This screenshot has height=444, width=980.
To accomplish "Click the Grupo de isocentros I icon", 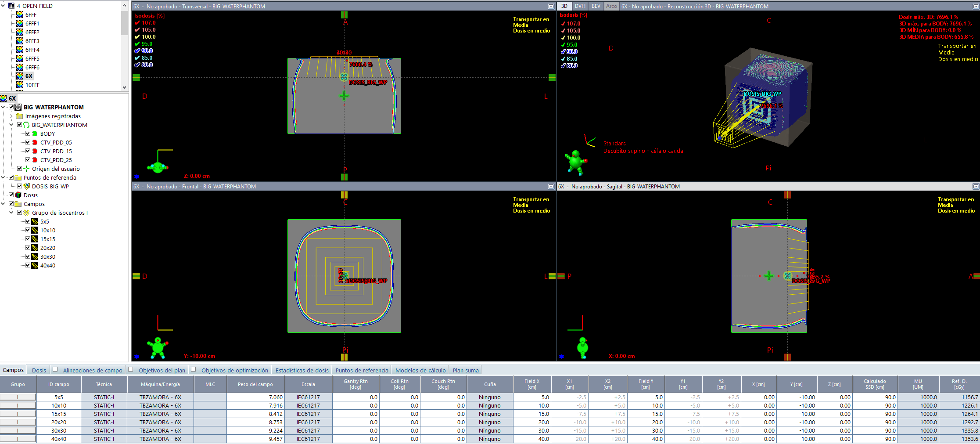I will tap(26, 213).
